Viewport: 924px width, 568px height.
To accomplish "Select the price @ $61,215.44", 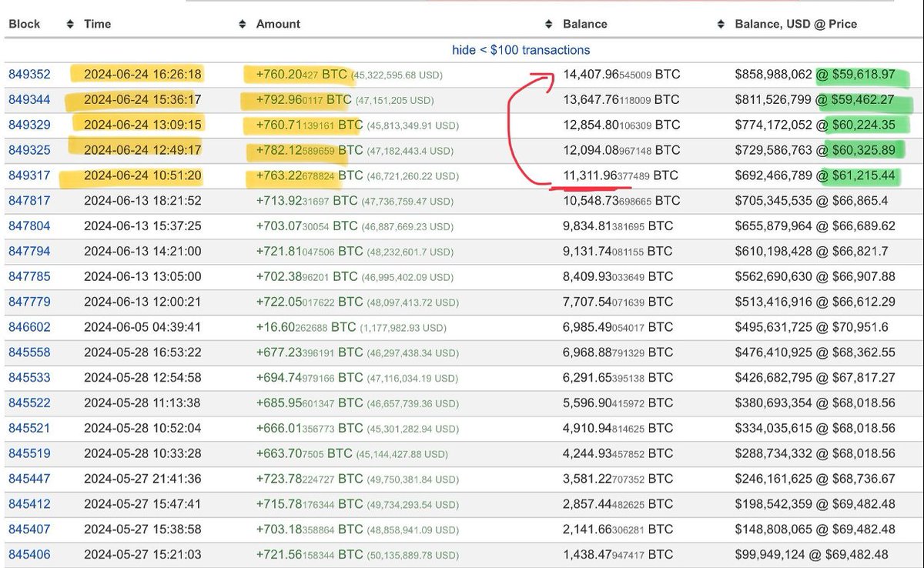I will [856, 175].
